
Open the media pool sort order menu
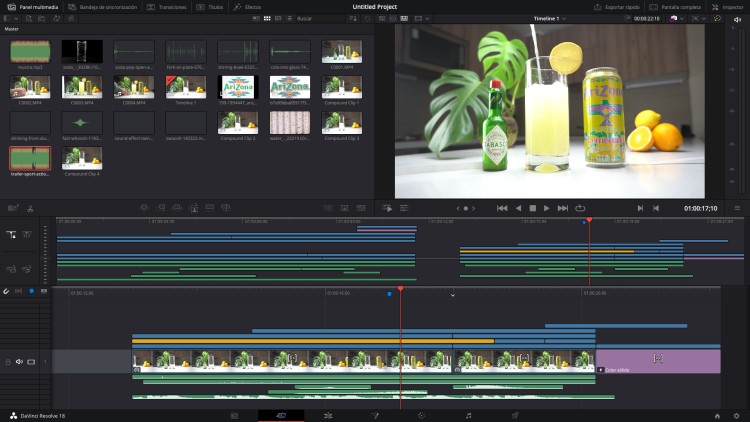pos(353,18)
